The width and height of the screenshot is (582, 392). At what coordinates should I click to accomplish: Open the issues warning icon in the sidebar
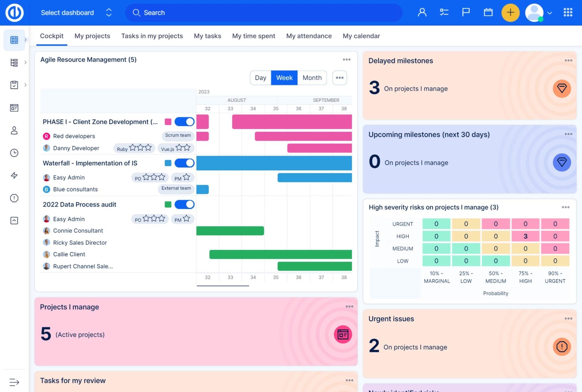[x=14, y=198]
